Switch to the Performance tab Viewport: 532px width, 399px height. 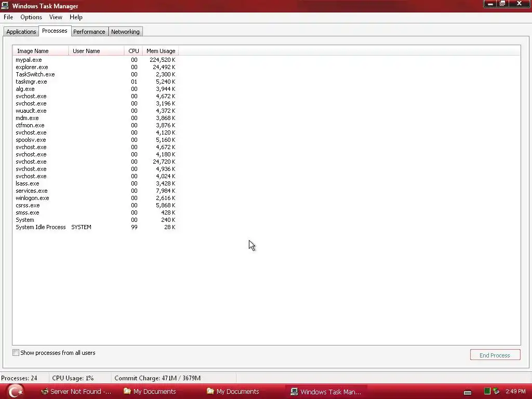coord(89,32)
